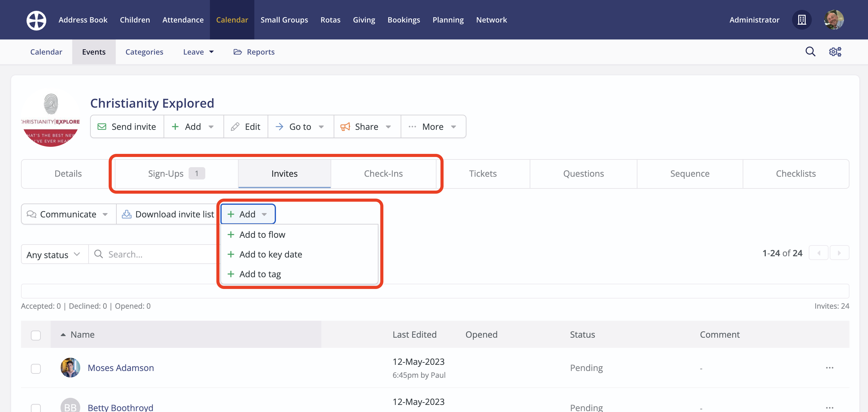This screenshot has height=412, width=868.
Task: Open the search magnifier icon
Action: tap(810, 52)
